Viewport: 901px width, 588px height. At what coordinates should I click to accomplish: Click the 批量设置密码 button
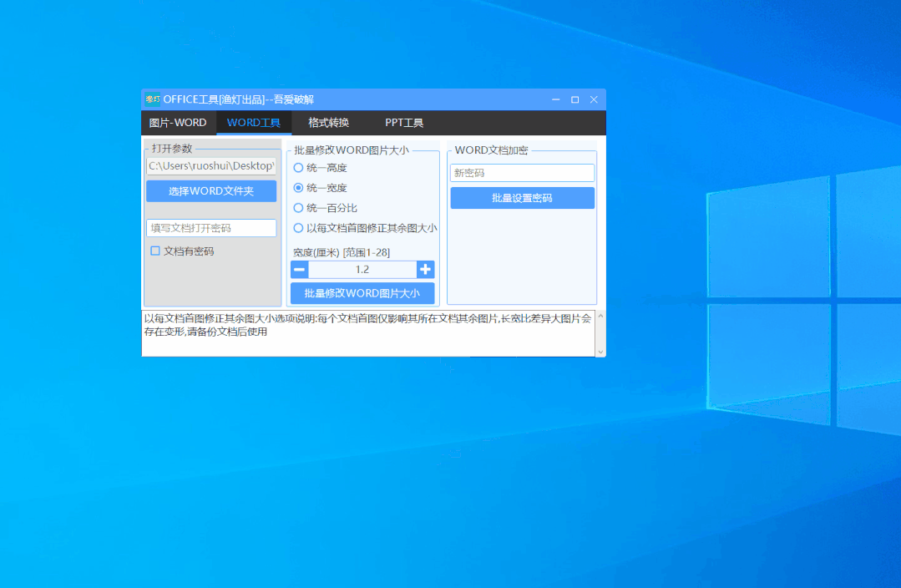click(x=523, y=198)
